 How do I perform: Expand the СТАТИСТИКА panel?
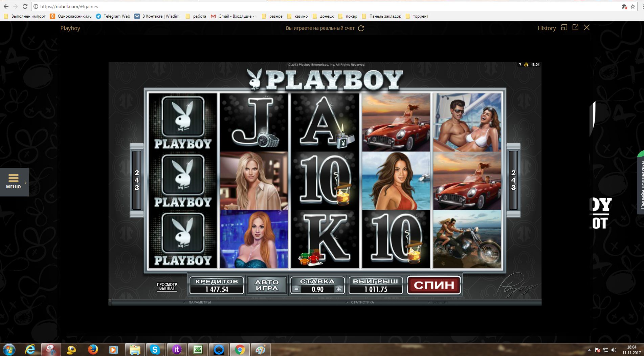[362, 302]
